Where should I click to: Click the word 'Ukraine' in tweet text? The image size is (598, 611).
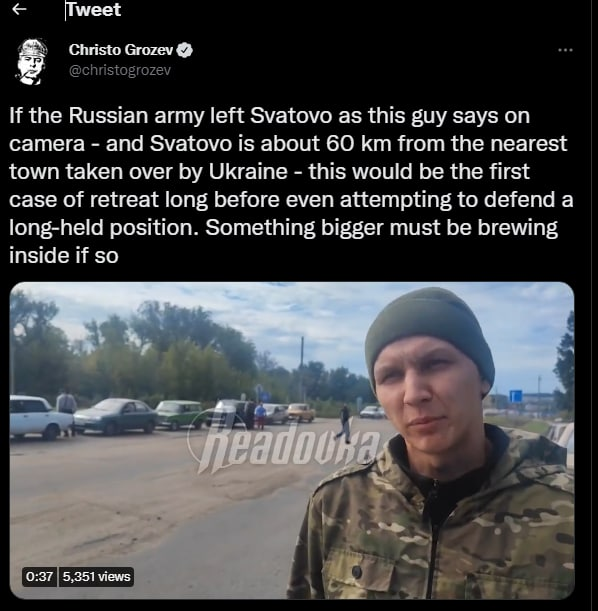(248, 171)
